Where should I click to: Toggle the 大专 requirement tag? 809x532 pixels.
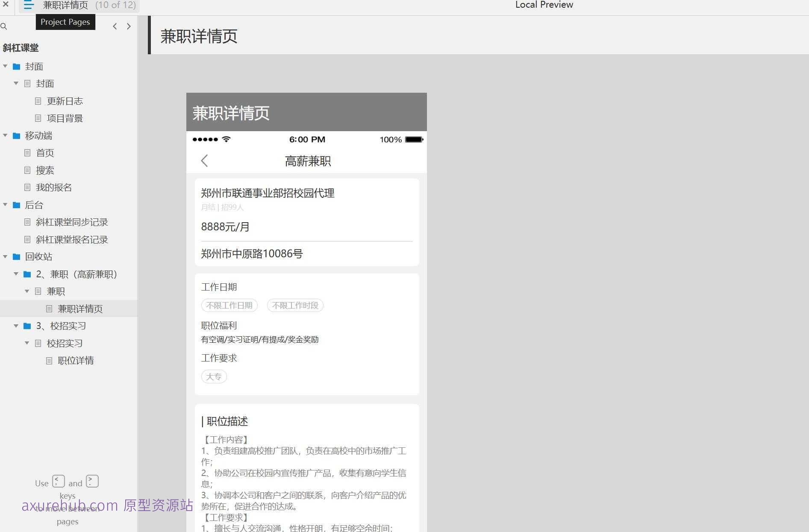coord(214,376)
